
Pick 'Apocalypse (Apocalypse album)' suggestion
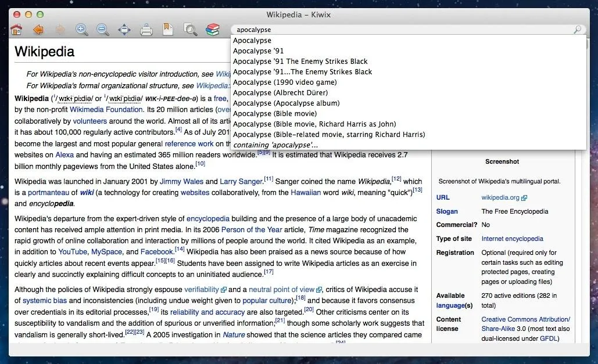click(x=409, y=103)
